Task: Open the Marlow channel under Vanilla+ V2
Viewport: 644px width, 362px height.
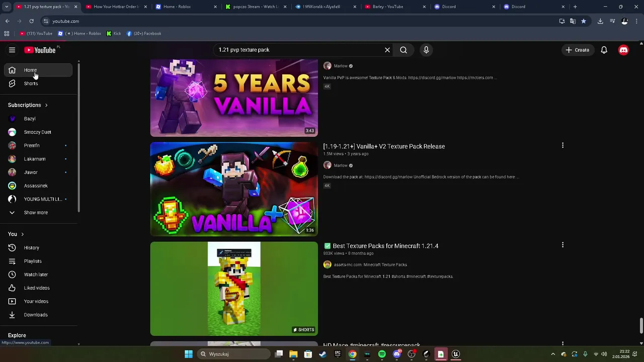Action: [x=341, y=165]
